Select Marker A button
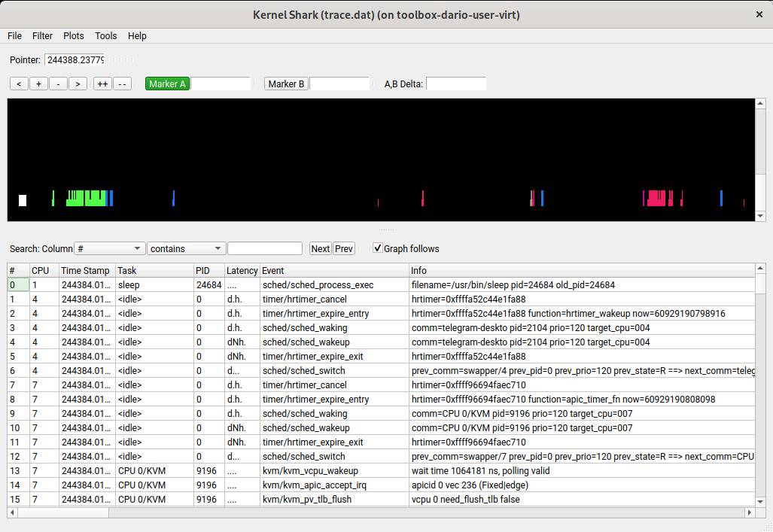773x532 pixels. (167, 84)
